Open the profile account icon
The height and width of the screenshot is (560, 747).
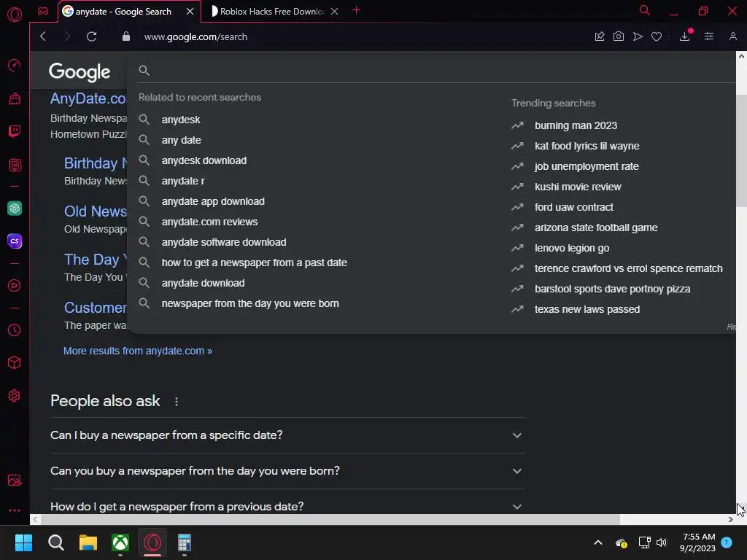(732, 36)
